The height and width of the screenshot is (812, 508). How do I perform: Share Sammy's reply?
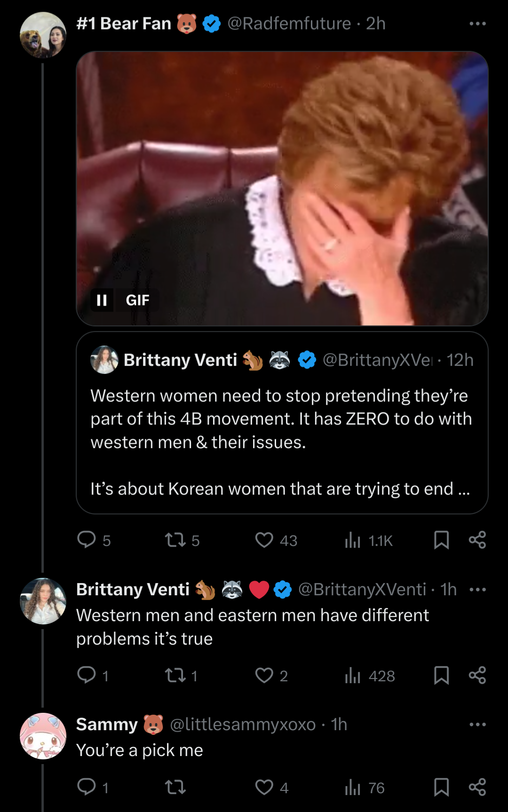pyautogui.click(x=477, y=787)
